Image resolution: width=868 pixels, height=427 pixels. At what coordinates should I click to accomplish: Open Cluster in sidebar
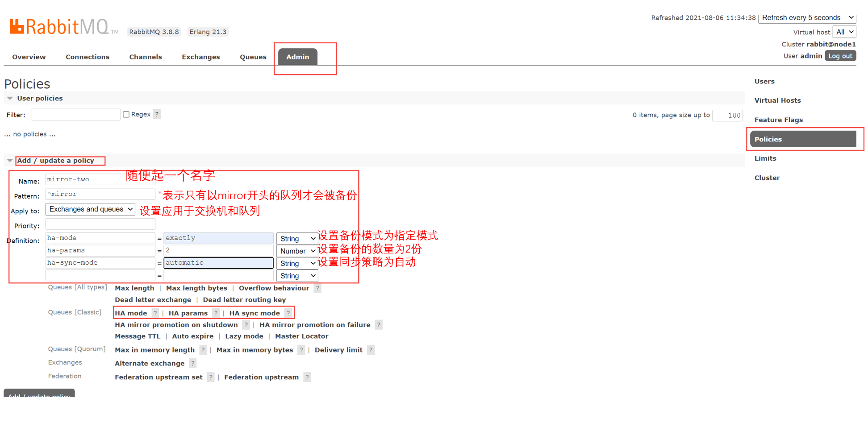click(x=767, y=178)
